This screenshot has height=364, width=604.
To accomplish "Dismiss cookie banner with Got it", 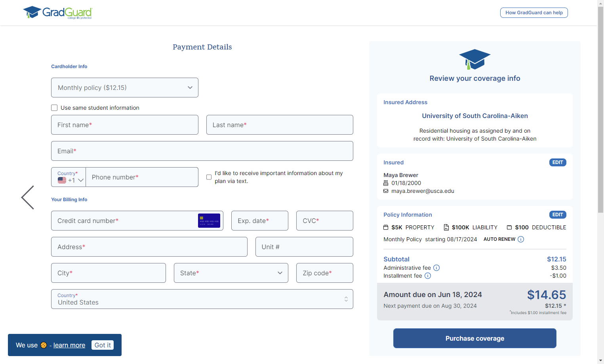I will (x=103, y=345).
